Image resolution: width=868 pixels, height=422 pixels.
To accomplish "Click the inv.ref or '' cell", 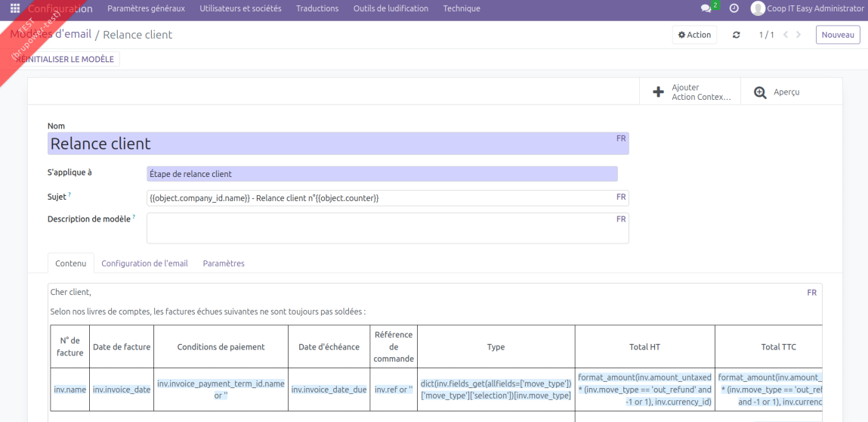I will coord(394,389).
